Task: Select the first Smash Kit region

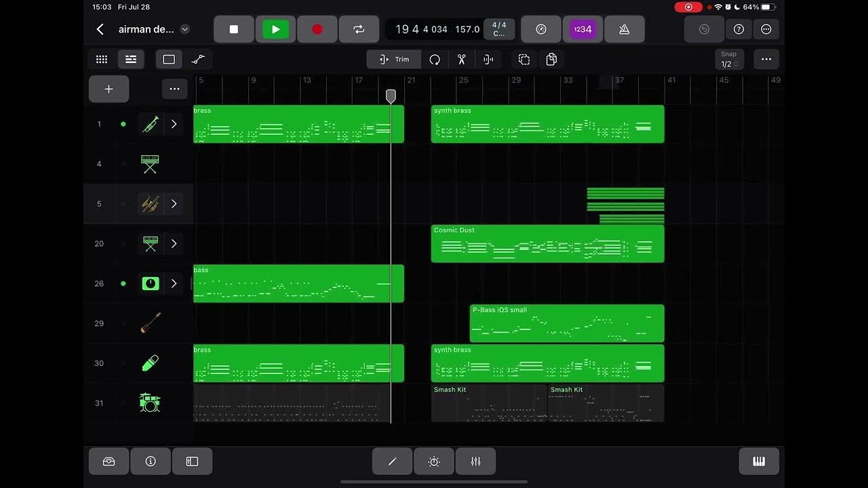Action: [489, 403]
